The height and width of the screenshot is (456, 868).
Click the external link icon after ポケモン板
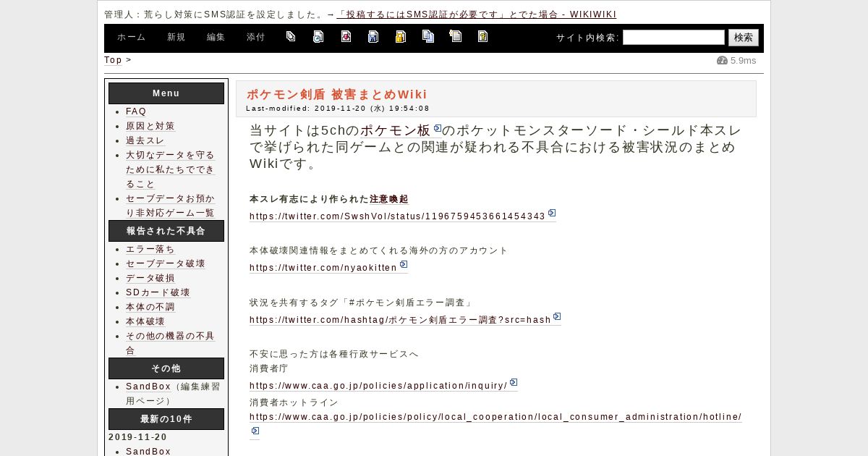tap(438, 128)
